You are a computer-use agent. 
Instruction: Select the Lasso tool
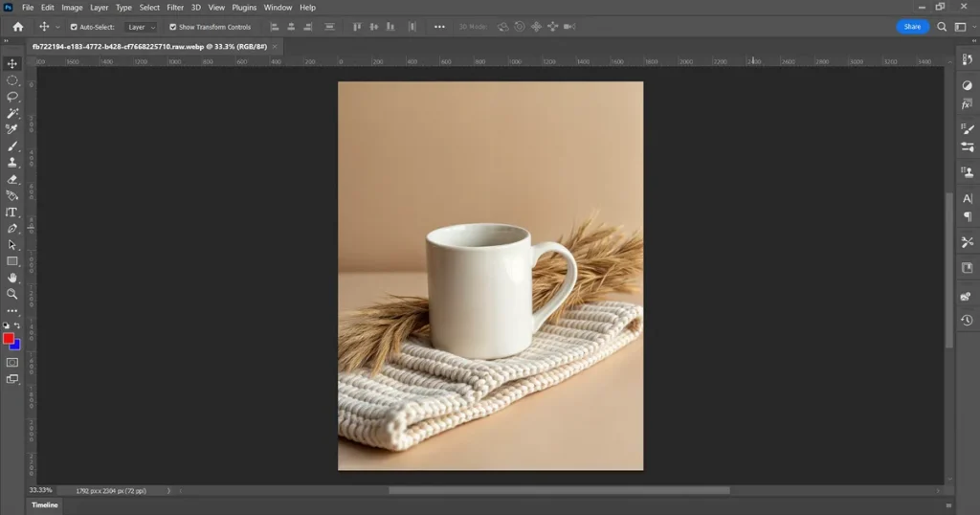pyautogui.click(x=11, y=97)
